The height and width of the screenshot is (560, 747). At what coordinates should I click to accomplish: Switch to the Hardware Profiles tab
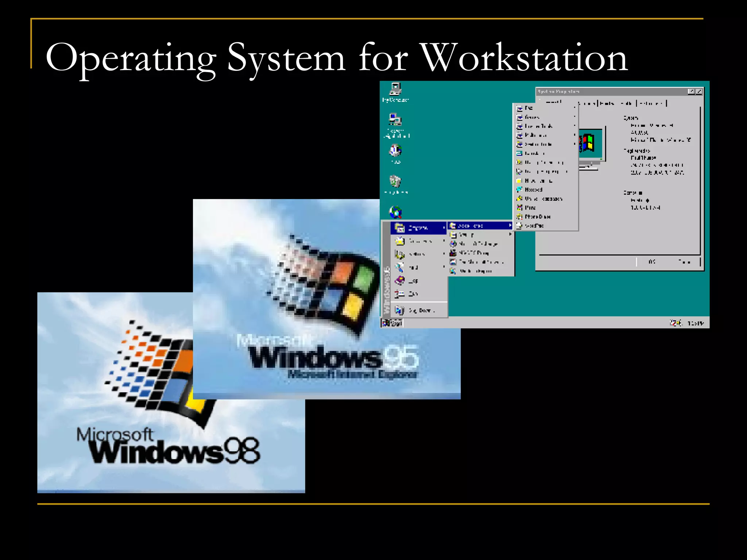618,104
